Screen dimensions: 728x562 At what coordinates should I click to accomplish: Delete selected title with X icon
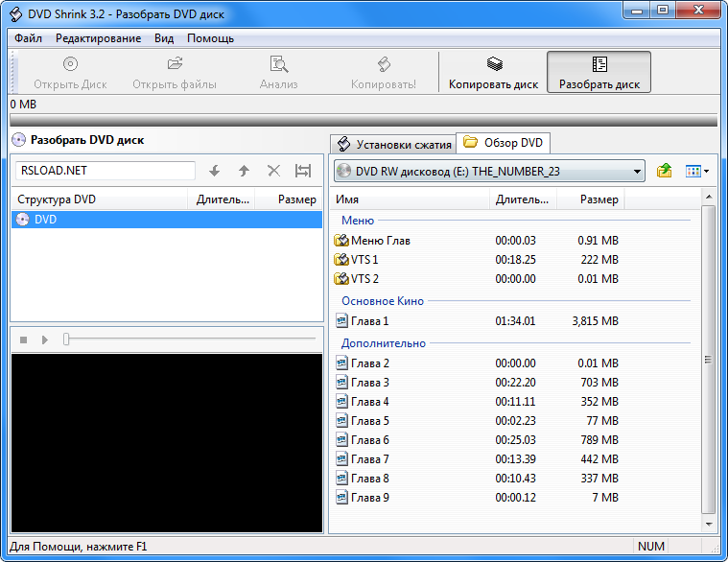(x=273, y=171)
